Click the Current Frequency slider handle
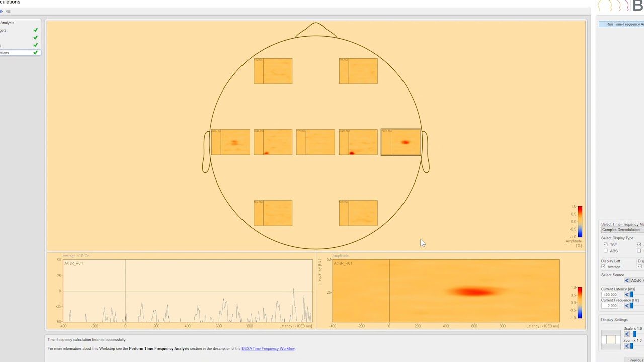The width and height of the screenshot is (644, 362). click(632, 306)
